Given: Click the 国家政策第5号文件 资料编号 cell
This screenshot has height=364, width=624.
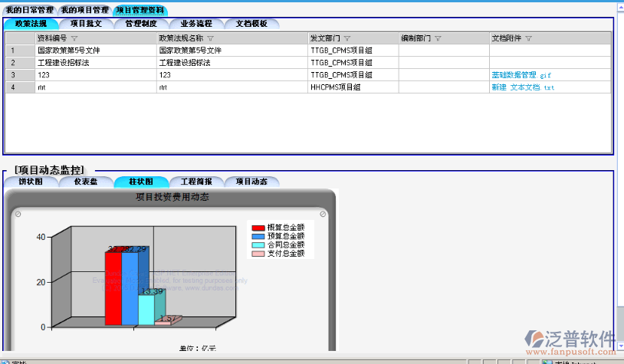Looking at the screenshot, I should [96, 50].
